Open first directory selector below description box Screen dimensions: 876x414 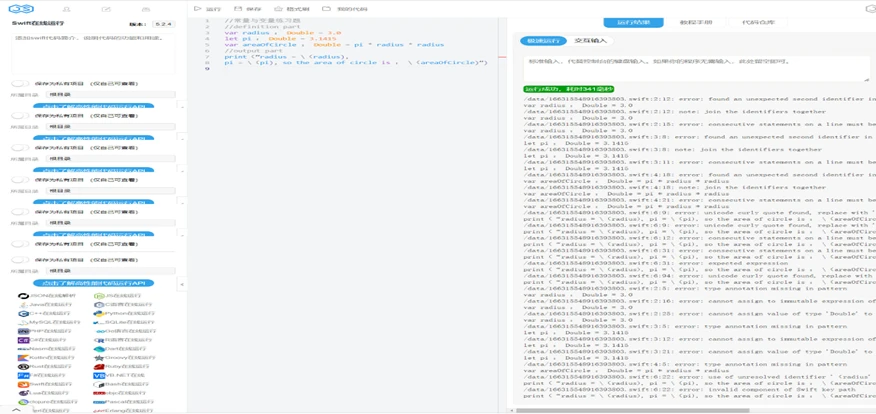[x=111, y=95]
